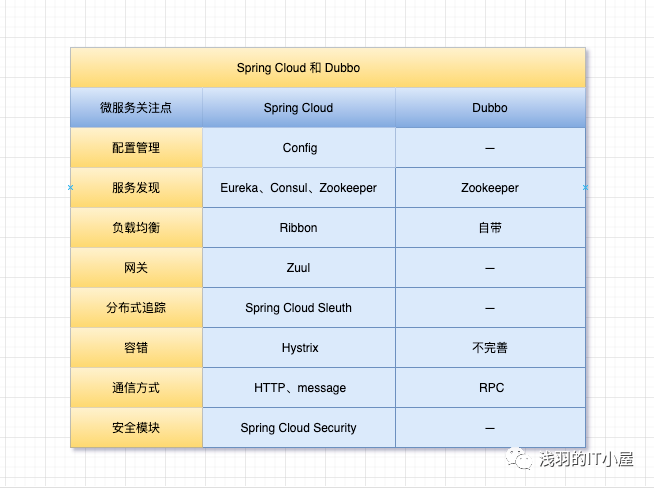Image resolution: width=654 pixels, height=488 pixels.
Task: Click the Dubbo dash cell in 网关 row
Action: point(490,268)
